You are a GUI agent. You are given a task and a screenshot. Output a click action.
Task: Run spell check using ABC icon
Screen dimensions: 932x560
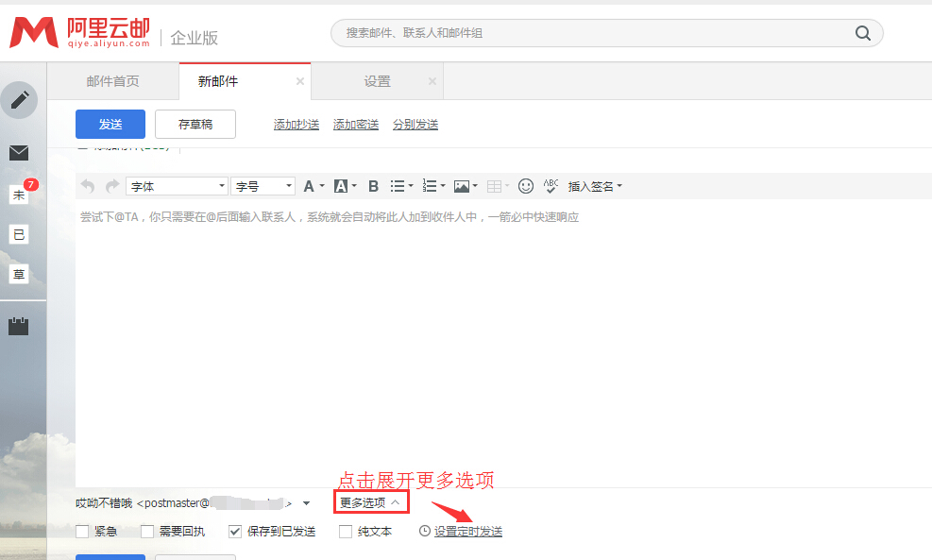551,186
